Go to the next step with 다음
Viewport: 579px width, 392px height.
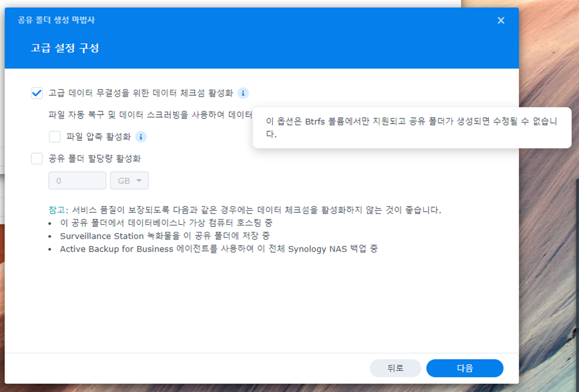tap(464, 368)
